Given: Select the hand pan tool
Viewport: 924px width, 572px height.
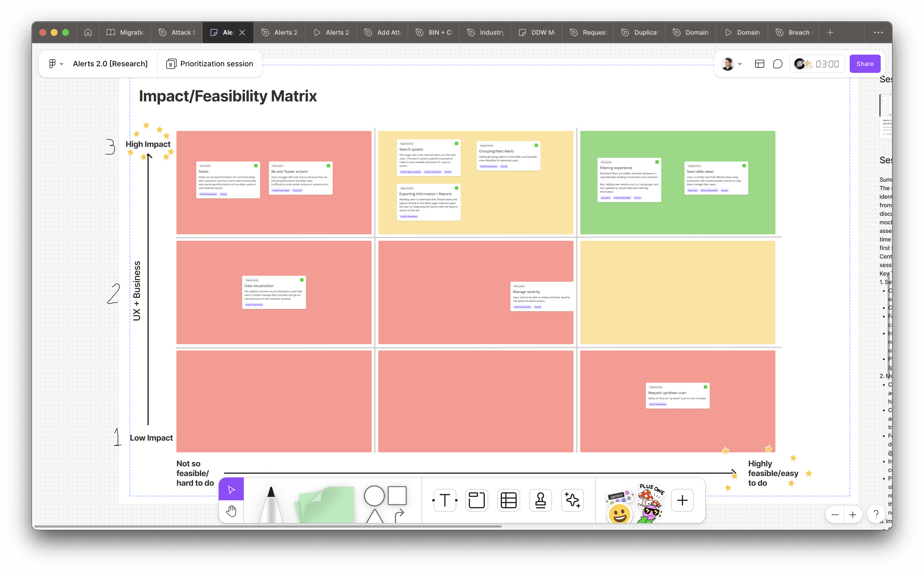Looking at the screenshot, I should [231, 511].
